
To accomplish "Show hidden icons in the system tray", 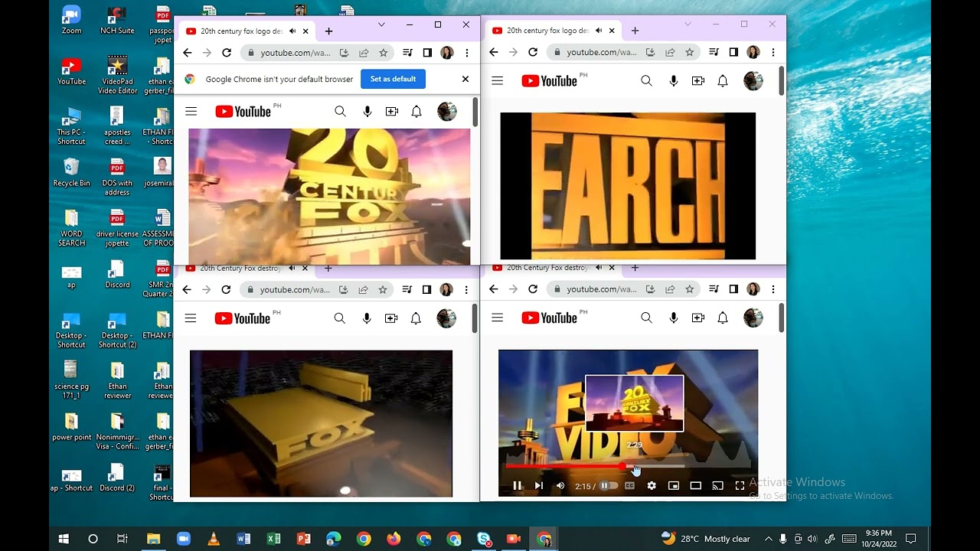I will 769,539.
